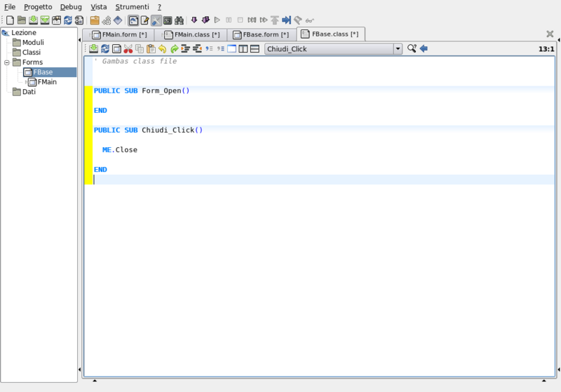The height and width of the screenshot is (392, 561).
Task: Click the indent code icon
Action: [185, 48]
